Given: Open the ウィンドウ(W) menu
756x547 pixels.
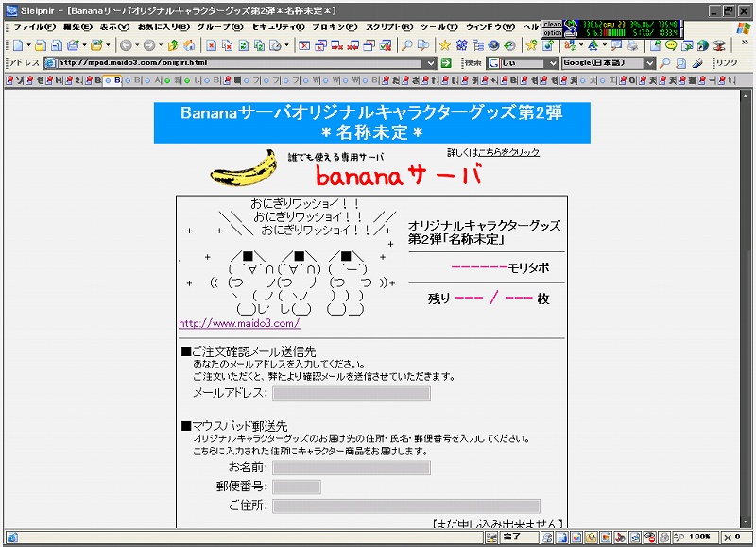Looking at the screenshot, I should 490,27.
